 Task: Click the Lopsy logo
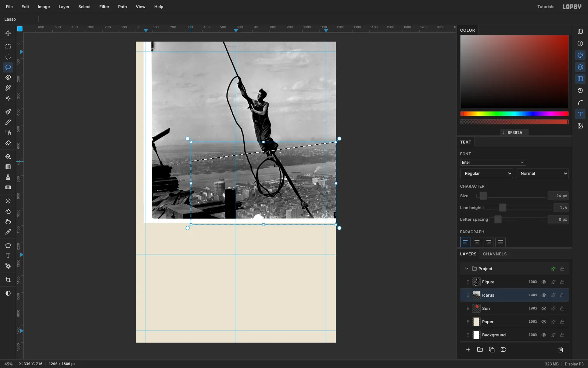[x=572, y=7]
